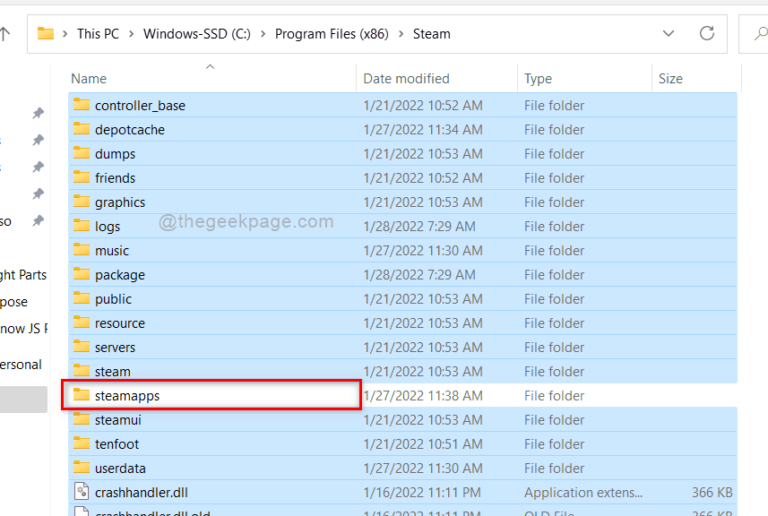Click the topmost pin icon in navigation pane
The width and height of the screenshot is (768, 516).
(x=38, y=113)
